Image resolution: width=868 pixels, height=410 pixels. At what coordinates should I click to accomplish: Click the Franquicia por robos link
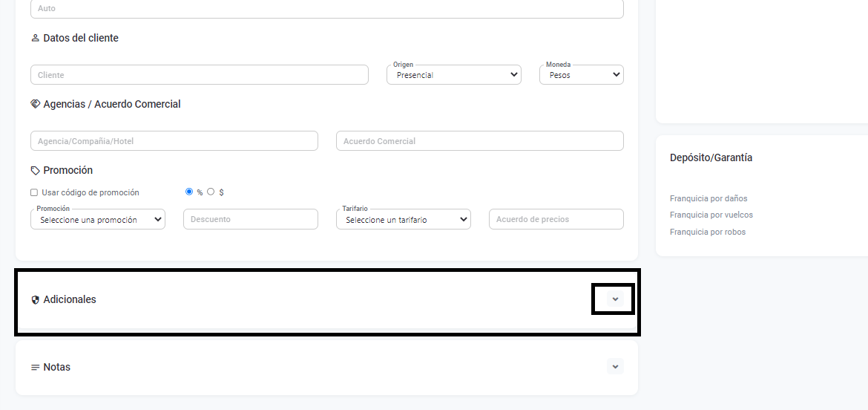coord(708,232)
